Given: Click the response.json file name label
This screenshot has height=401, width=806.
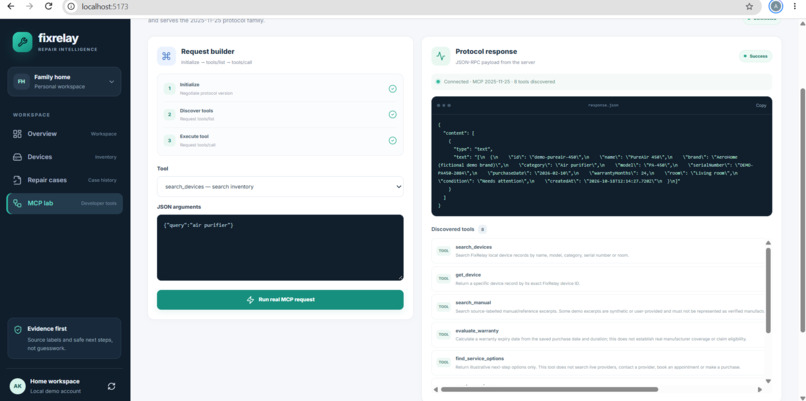Looking at the screenshot, I should tap(603, 105).
